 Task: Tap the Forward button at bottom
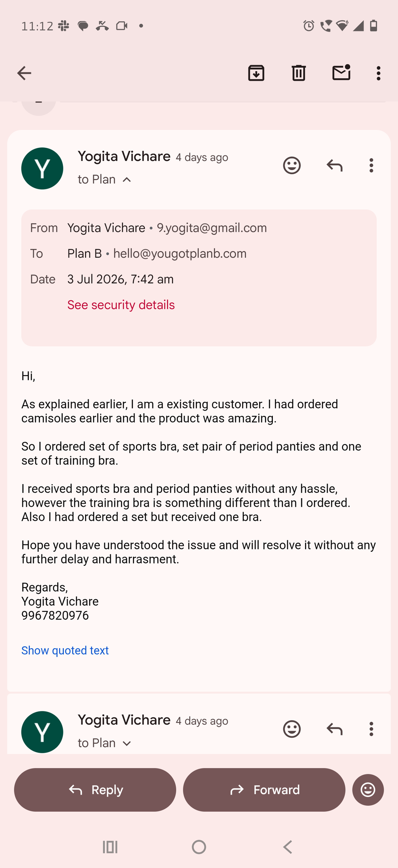click(x=264, y=790)
